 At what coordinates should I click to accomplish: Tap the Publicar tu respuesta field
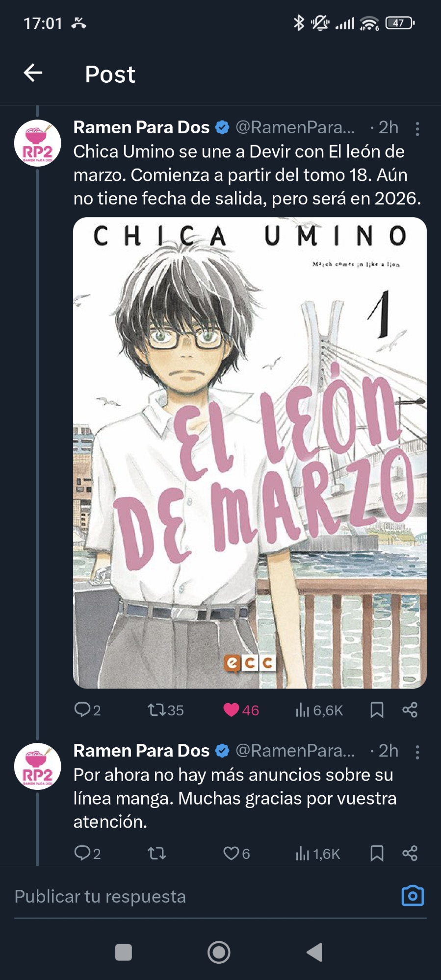[x=201, y=896]
